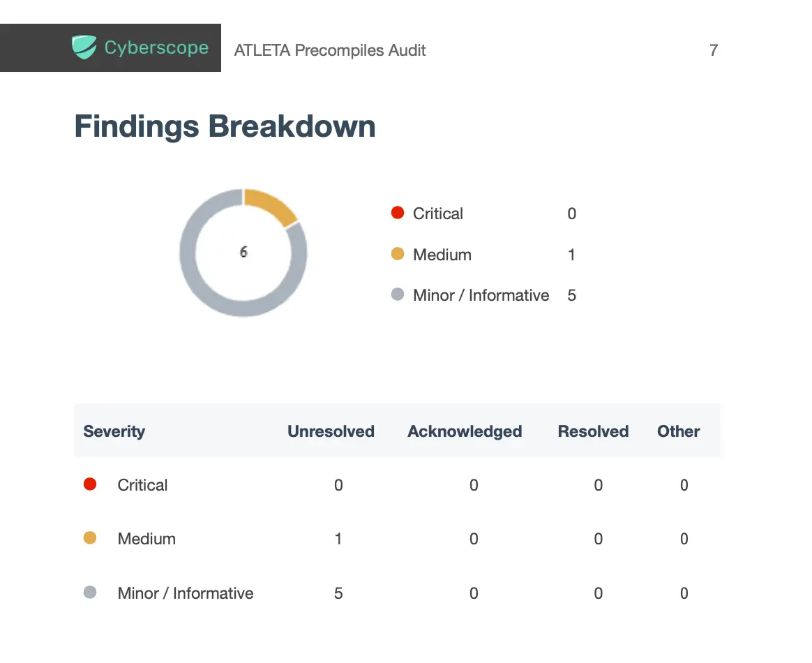Click the orange Medium dot in chart legend
The width and height of the screenshot is (812, 663).
point(397,254)
